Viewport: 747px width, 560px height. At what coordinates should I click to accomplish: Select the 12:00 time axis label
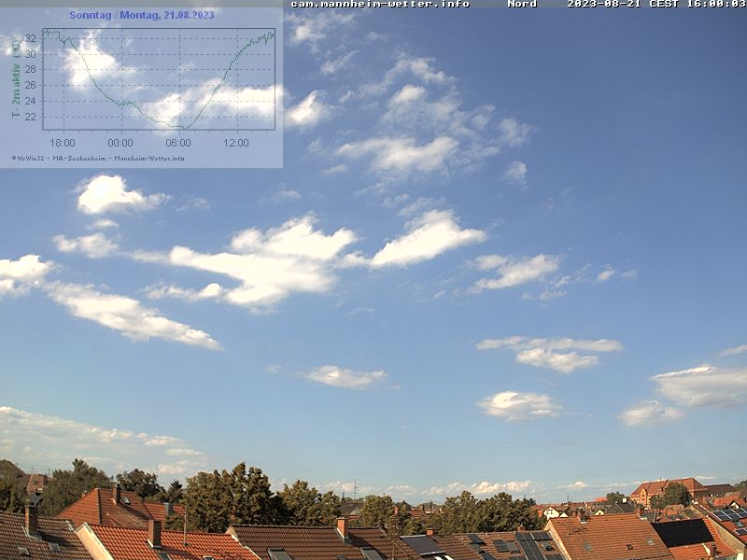click(x=235, y=143)
